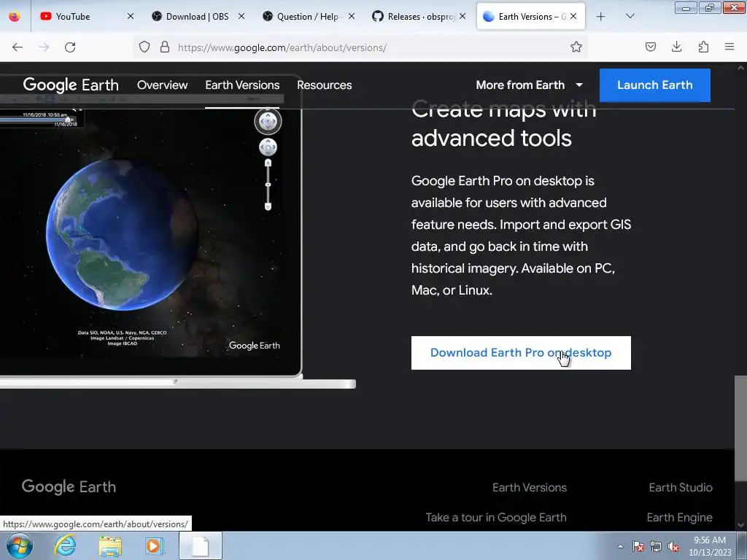Image resolution: width=747 pixels, height=560 pixels.
Task: Close the Releases obsproject tab
Action: [462, 16]
